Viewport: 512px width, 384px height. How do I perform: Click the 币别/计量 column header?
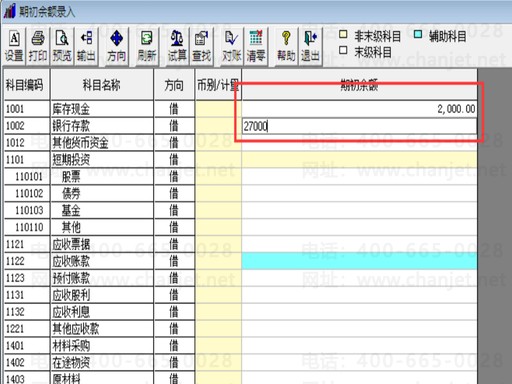pos(218,85)
